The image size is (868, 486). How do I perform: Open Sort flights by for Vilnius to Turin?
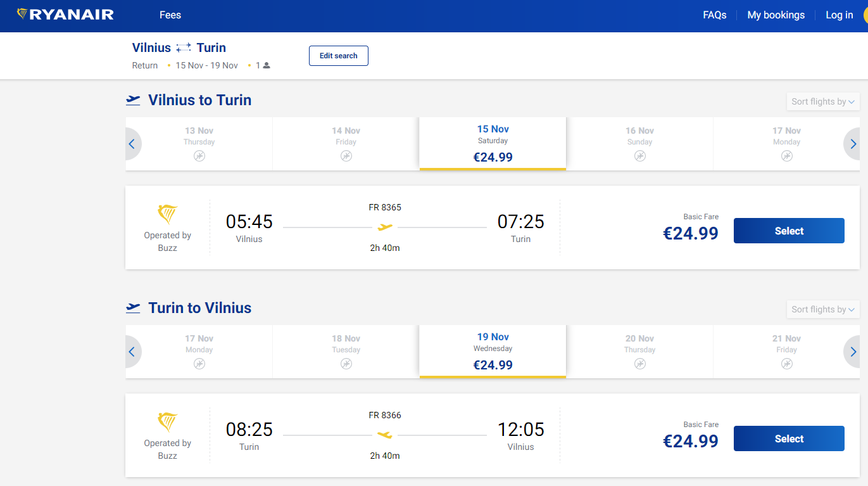coord(823,101)
